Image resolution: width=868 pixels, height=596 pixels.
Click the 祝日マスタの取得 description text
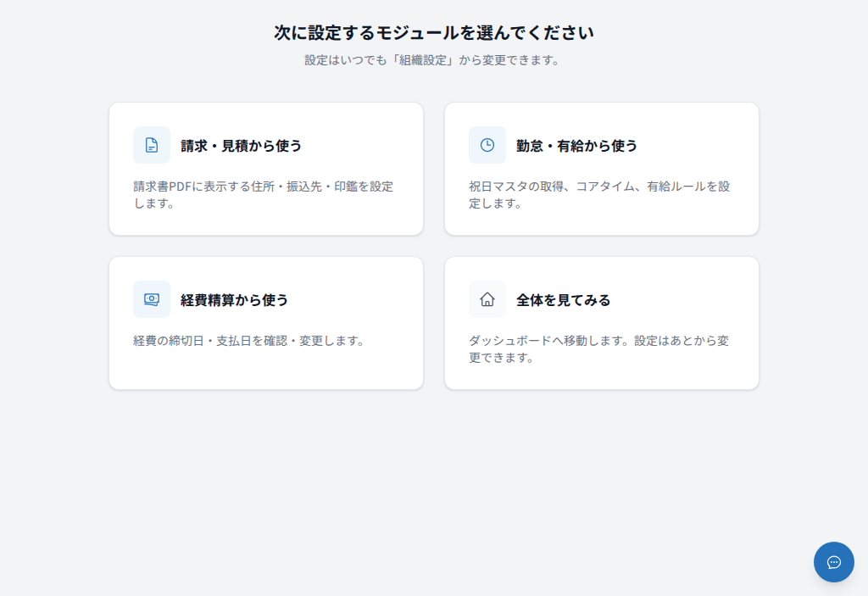[x=599, y=195]
